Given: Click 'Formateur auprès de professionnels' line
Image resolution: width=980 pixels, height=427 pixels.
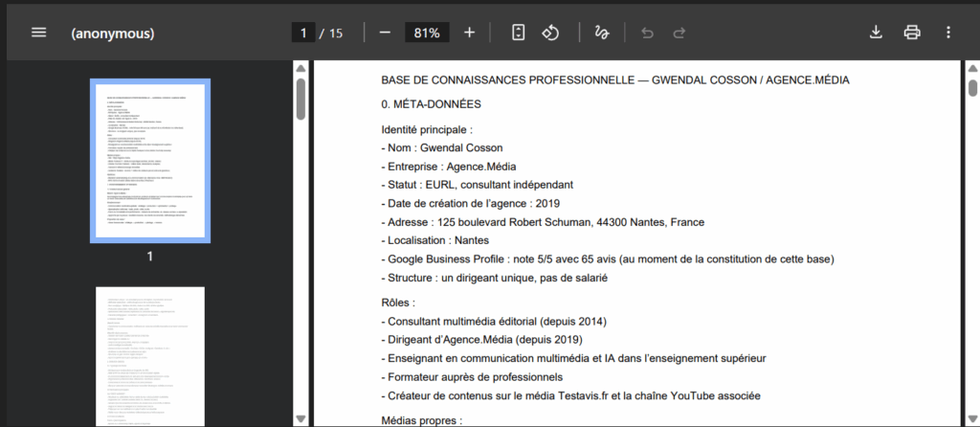Looking at the screenshot, I should pos(472,377).
